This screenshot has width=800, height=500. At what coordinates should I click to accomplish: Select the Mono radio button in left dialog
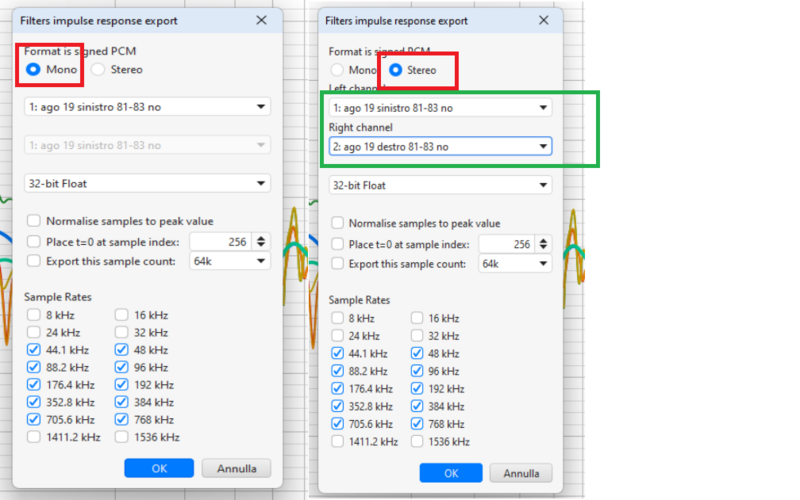point(34,70)
